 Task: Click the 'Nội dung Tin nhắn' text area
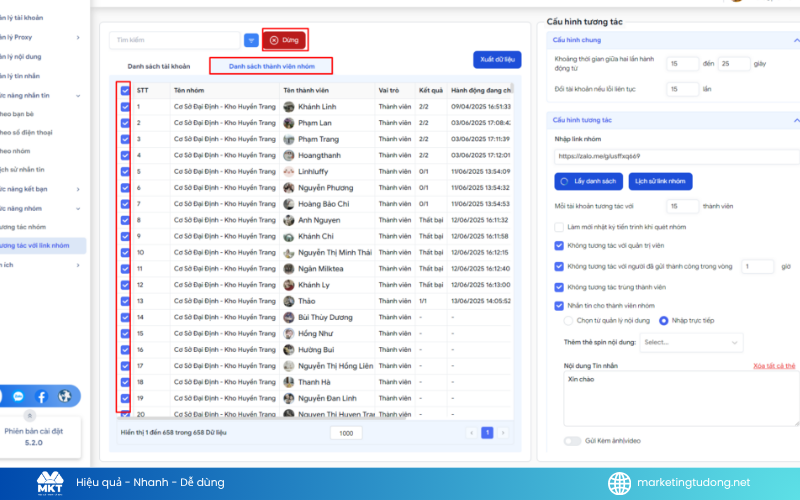[681, 398]
